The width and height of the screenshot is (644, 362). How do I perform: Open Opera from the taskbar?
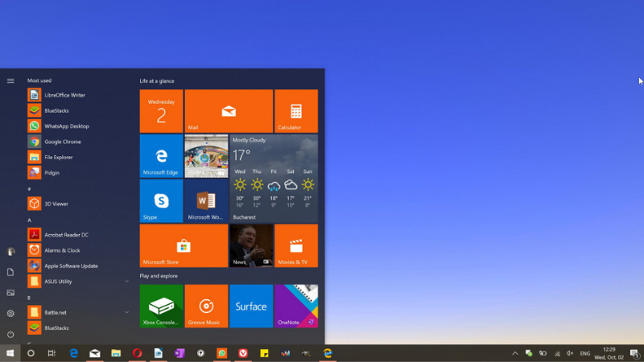tap(137, 353)
